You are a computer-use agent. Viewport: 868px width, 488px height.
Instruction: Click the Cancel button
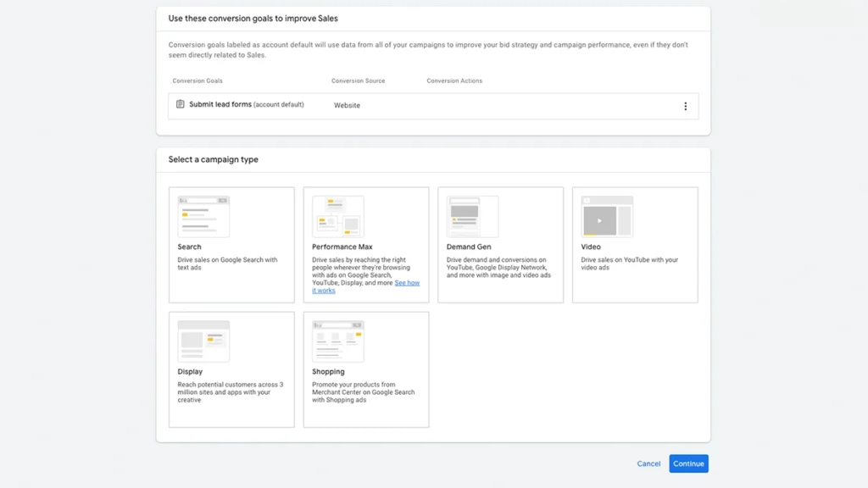648,463
